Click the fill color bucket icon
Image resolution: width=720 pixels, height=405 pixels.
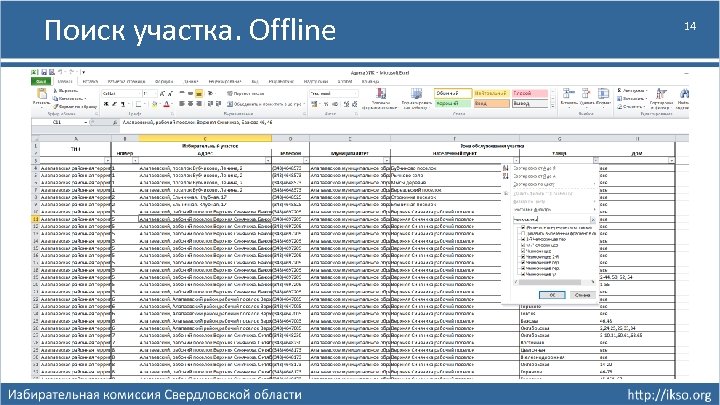(x=155, y=104)
